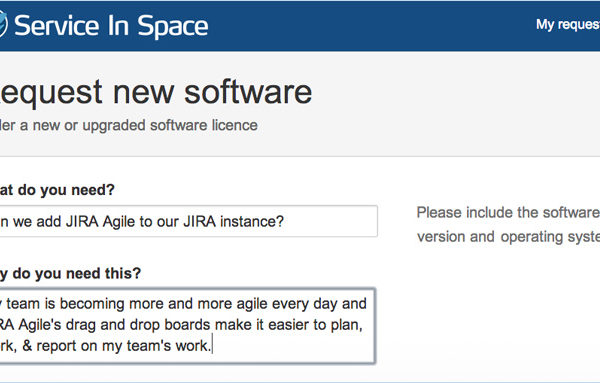Click the Request new software heading
The height and width of the screenshot is (383, 600).
[x=156, y=92]
